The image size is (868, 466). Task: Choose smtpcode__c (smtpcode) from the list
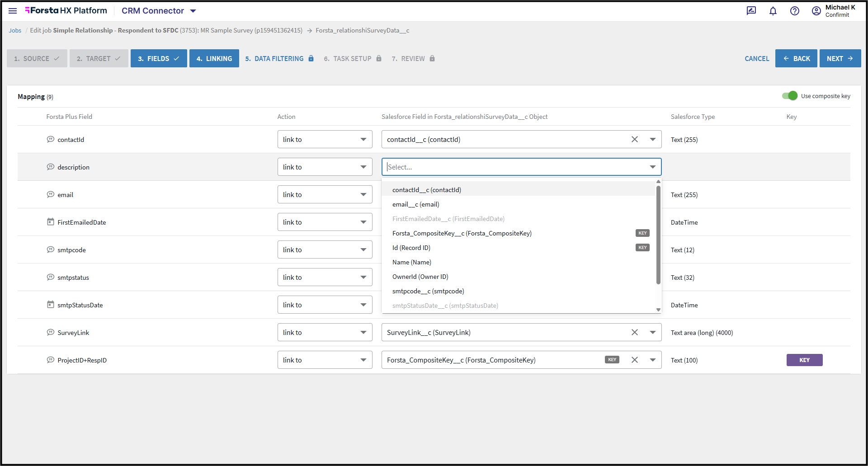pos(519,291)
